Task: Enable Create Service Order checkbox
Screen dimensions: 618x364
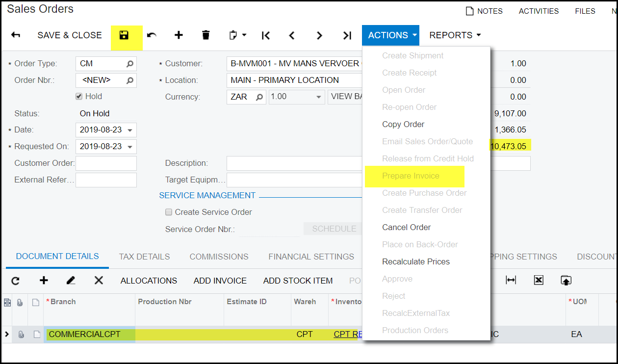Action: [x=169, y=212]
